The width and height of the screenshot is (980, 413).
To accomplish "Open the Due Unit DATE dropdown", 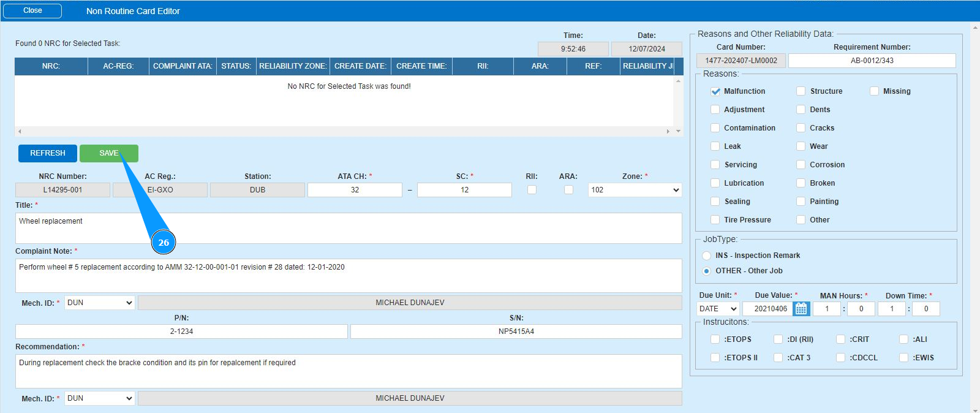I will point(718,309).
